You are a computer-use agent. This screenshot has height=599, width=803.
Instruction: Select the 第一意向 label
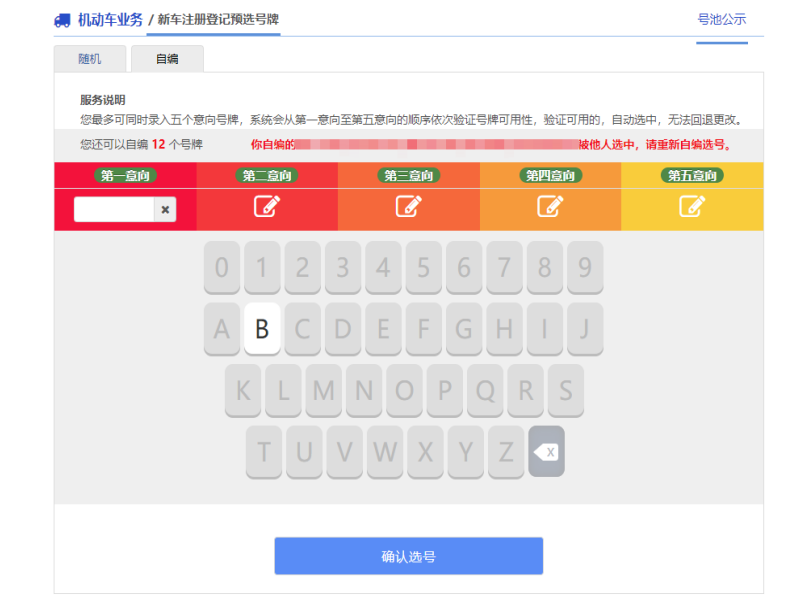tap(125, 176)
